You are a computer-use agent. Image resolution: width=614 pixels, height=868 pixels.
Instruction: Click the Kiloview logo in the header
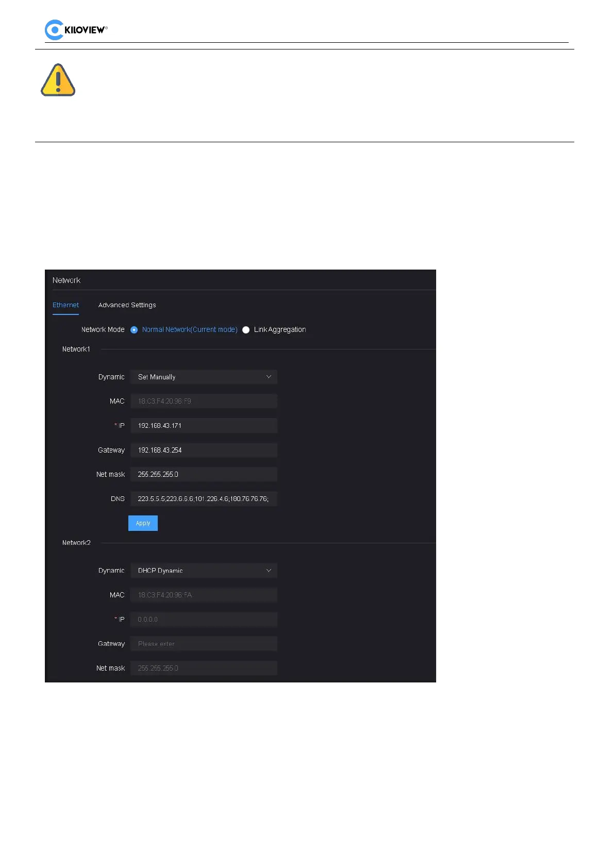tap(76, 30)
